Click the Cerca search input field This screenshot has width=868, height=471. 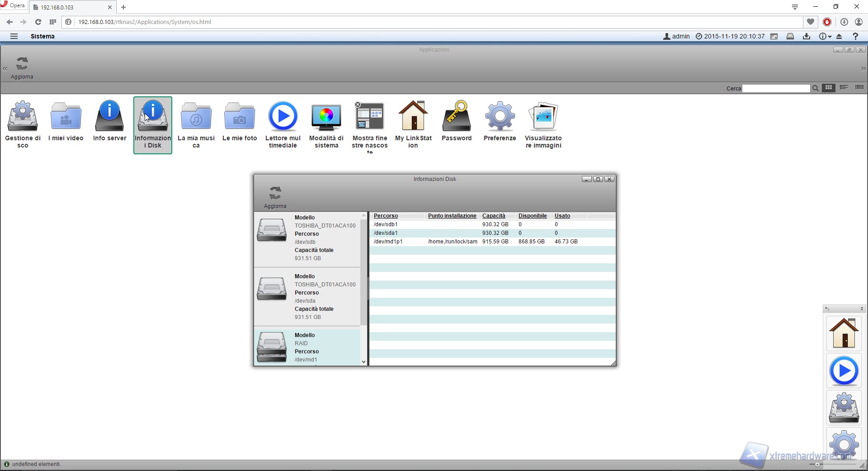point(776,89)
